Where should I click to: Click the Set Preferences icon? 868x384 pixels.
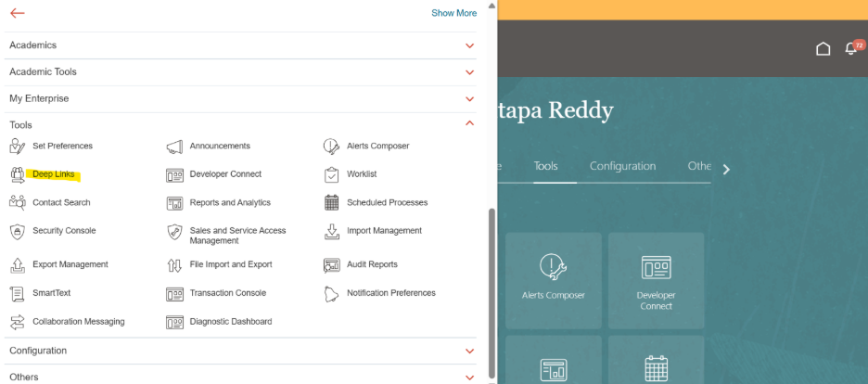(x=18, y=146)
